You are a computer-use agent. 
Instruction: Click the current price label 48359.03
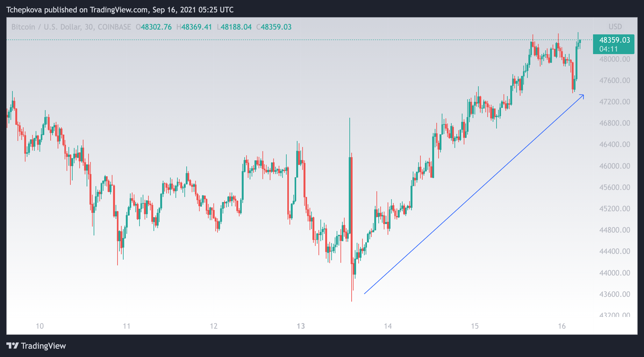coord(614,40)
